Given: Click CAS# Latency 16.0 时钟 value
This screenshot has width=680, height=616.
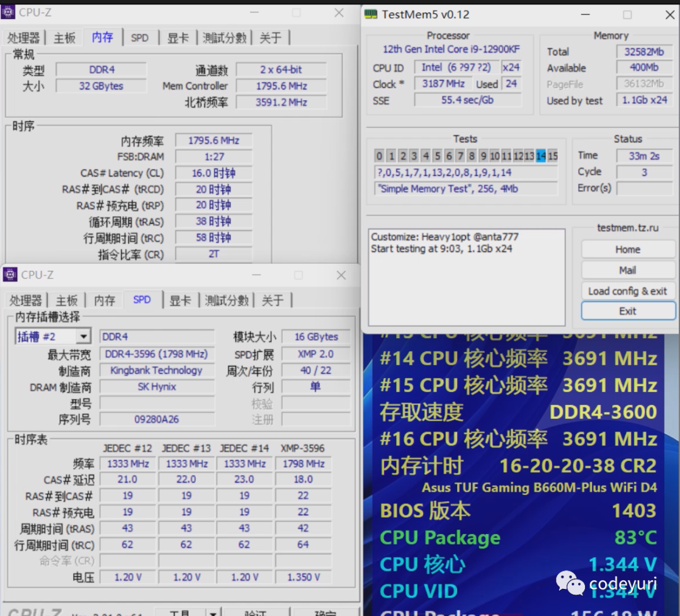Looking at the screenshot, I should coord(214,173).
